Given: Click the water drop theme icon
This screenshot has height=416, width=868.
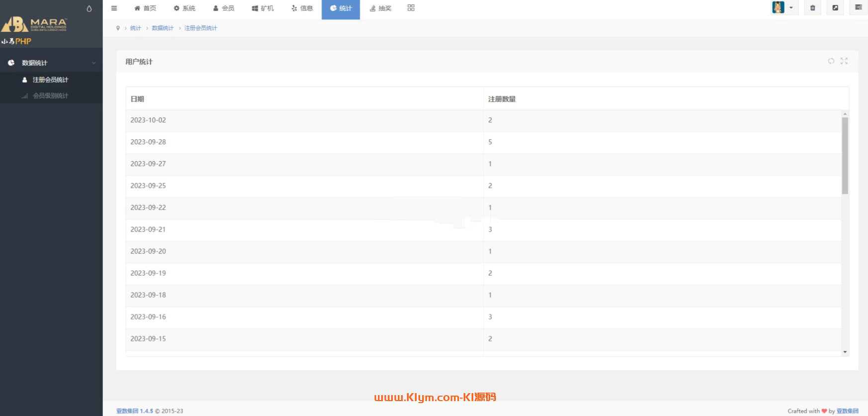Looking at the screenshot, I should [89, 8].
